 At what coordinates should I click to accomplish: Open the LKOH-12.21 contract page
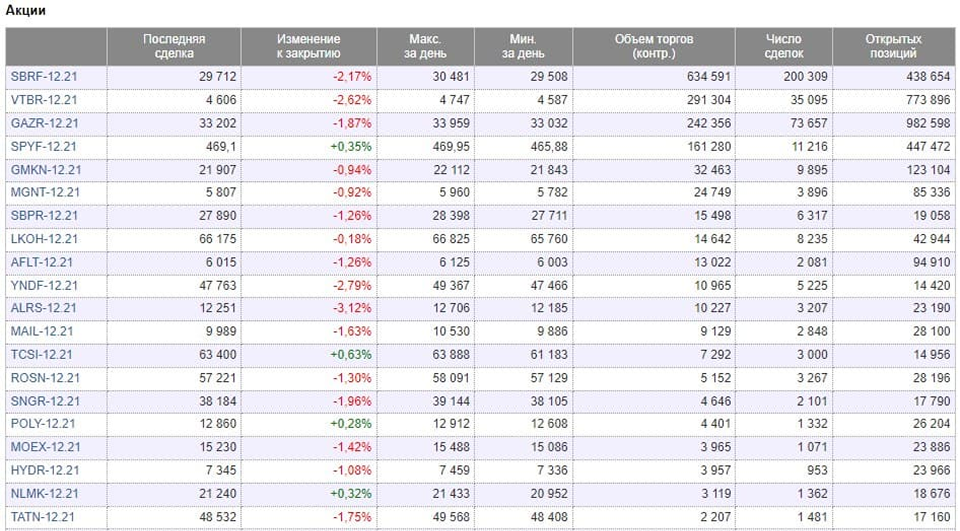pyautogui.click(x=44, y=238)
